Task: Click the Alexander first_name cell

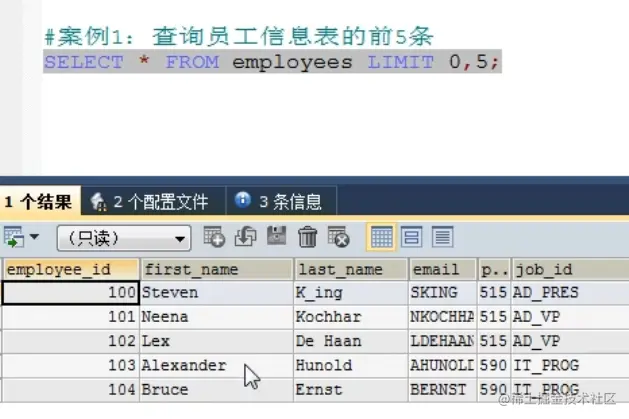Action: tap(217, 365)
